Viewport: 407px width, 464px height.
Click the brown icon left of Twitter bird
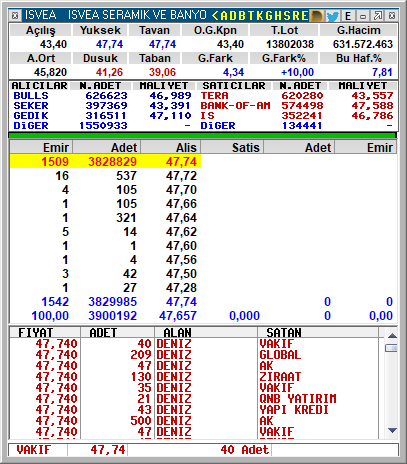click(x=316, y=16)
